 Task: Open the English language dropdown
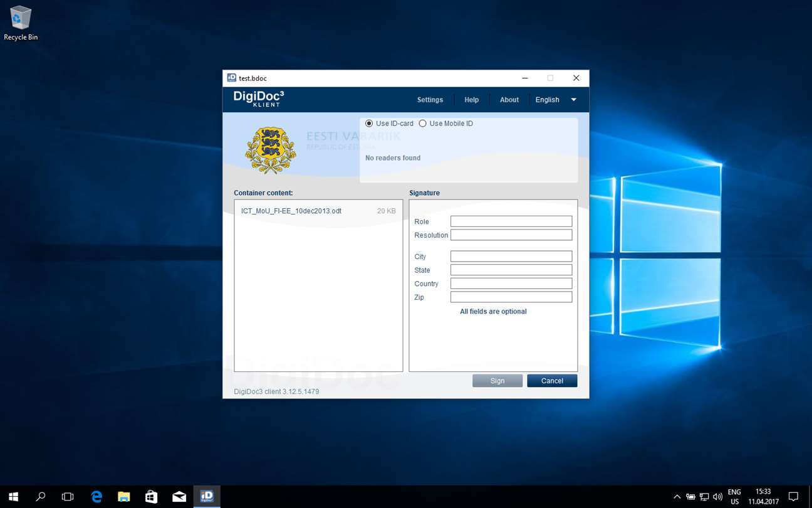pyautogui.click(x=556, y=100)
